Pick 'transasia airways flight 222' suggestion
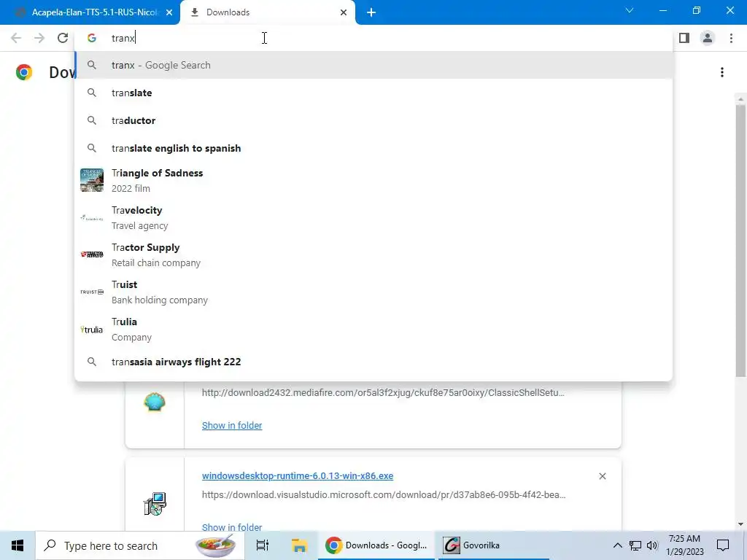747x560 pixels. tap(374, 362)
